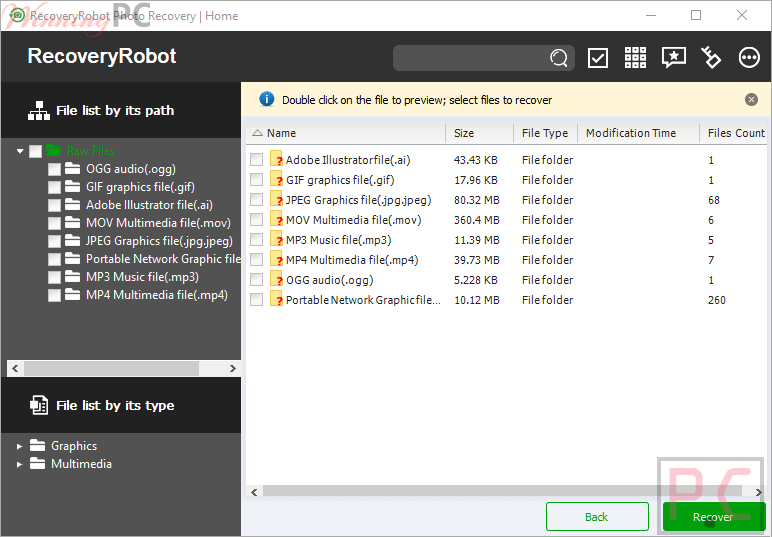Sort by the File Type column header
The width and height of the screenshot is (772, 537).
[546, 133]
